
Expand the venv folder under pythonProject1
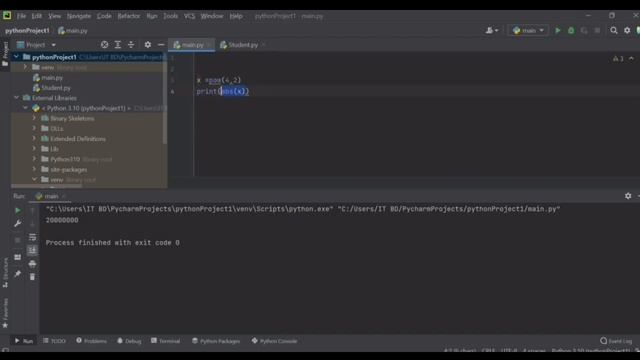(25, 67)
